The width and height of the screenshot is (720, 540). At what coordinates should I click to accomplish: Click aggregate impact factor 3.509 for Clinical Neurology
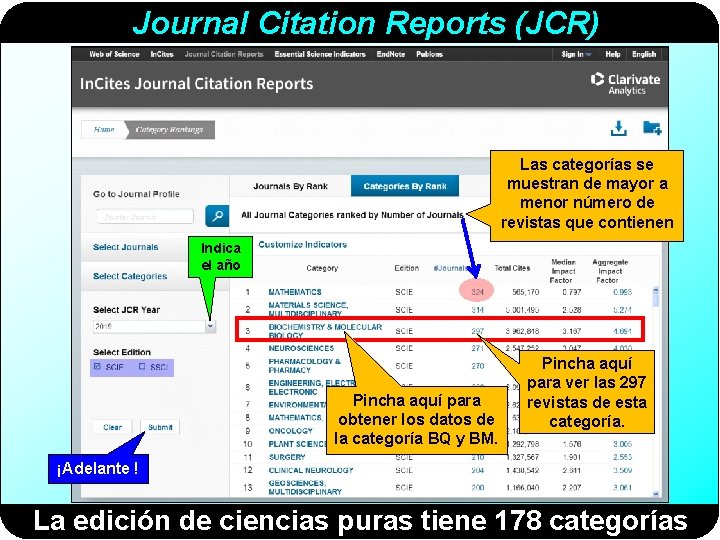point(623,470)
